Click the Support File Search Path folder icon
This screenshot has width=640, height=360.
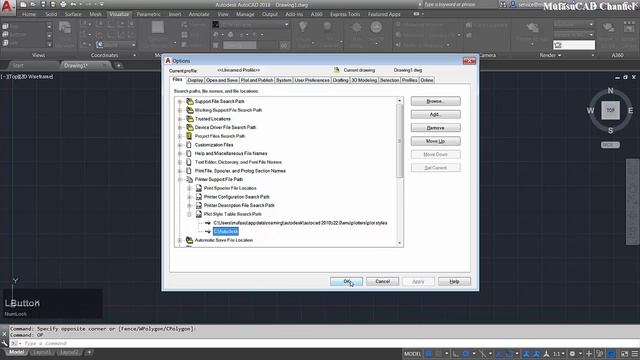click(189, 101)
